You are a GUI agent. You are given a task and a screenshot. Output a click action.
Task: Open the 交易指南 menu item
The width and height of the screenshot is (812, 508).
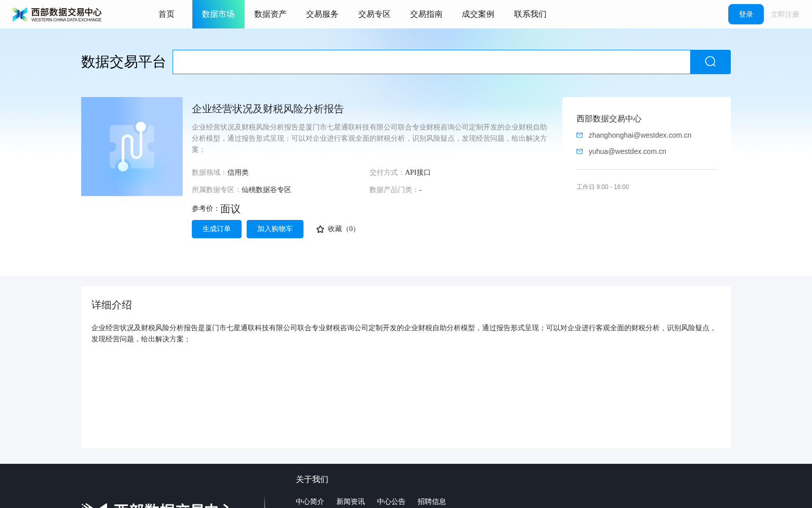coord(426,14)
